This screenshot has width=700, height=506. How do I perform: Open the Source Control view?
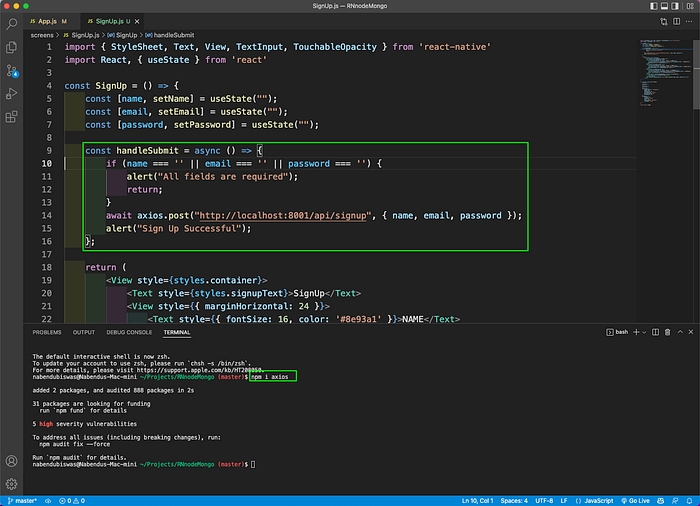pos(12,71)
